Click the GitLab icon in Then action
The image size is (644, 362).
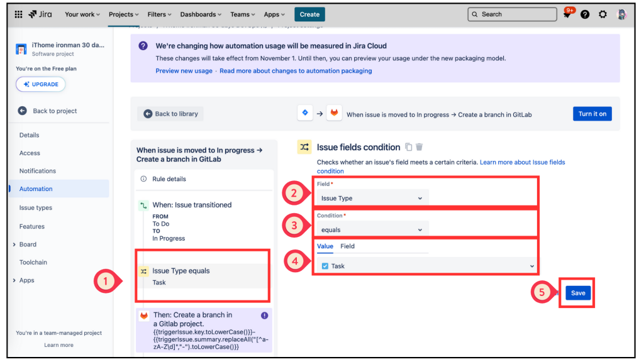point(144,315)
